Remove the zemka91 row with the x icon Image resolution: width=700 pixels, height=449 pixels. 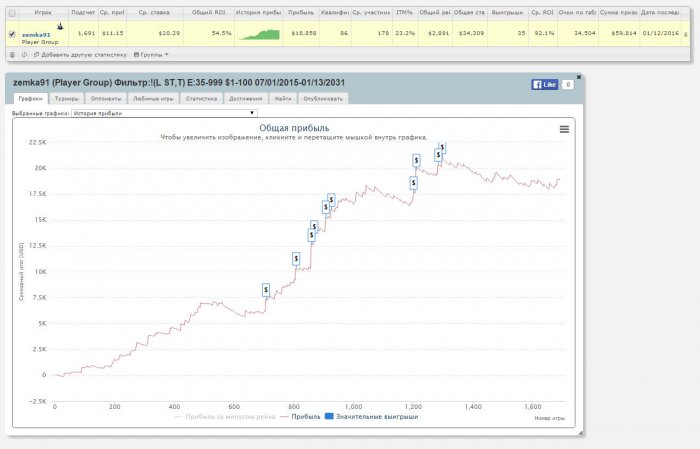tap(685, 34)
